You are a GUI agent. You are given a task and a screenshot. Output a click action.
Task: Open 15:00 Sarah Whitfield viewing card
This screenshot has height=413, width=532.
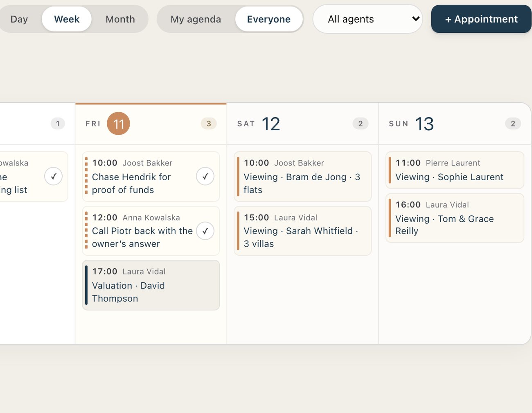(303, 231)
